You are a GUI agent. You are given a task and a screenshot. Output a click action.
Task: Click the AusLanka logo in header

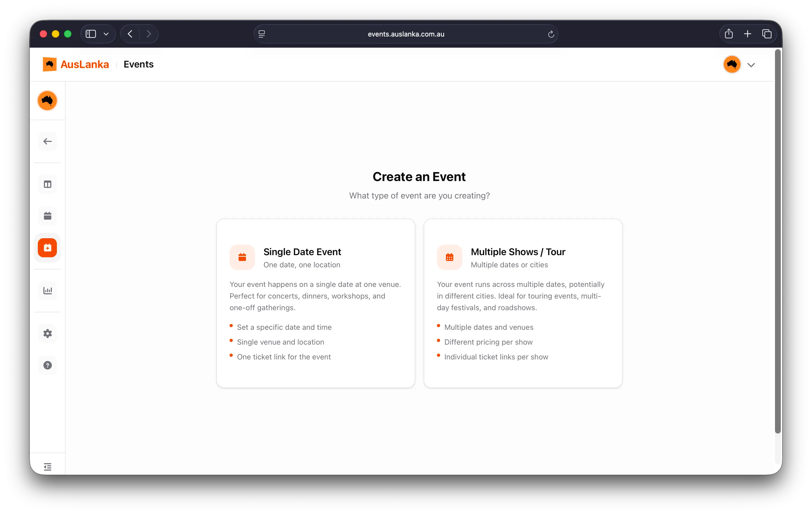(x=49, y=64)
